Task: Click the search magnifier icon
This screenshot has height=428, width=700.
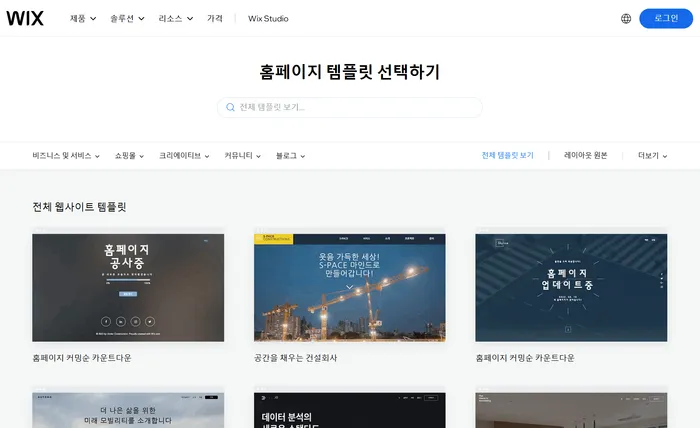Action: (x=231, y=107)
